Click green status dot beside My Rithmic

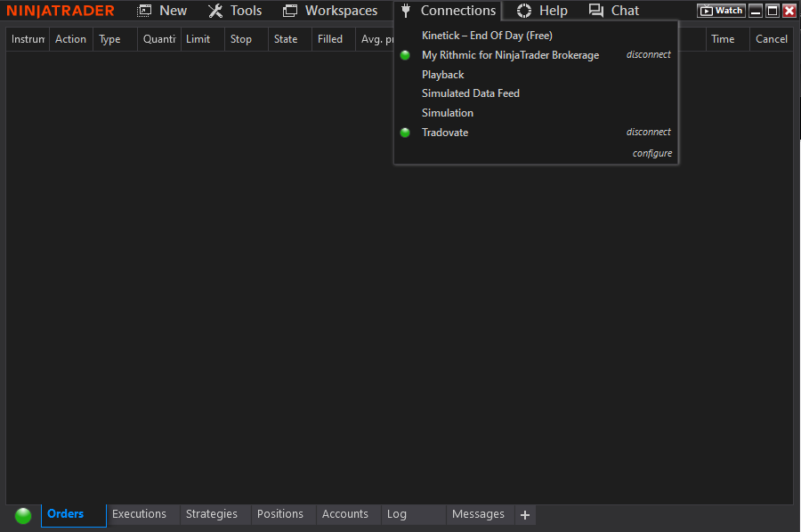[405, 55]
